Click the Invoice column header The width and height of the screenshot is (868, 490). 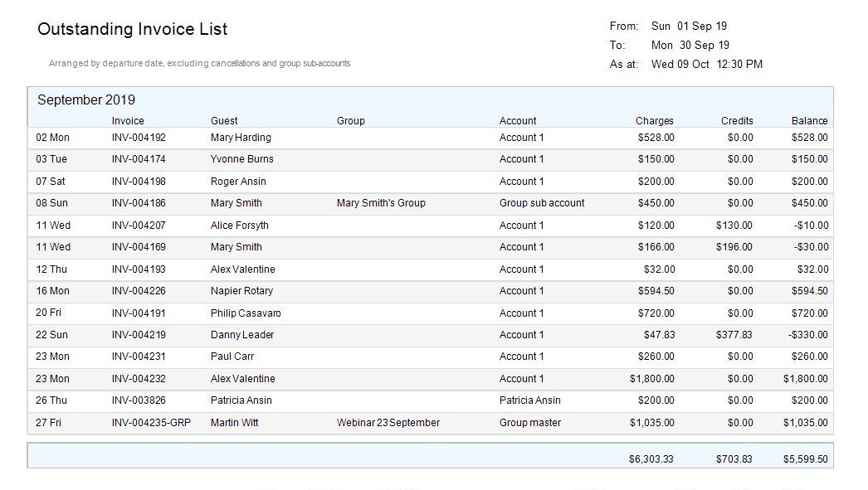pyautogui.click(x=128, y=120)
